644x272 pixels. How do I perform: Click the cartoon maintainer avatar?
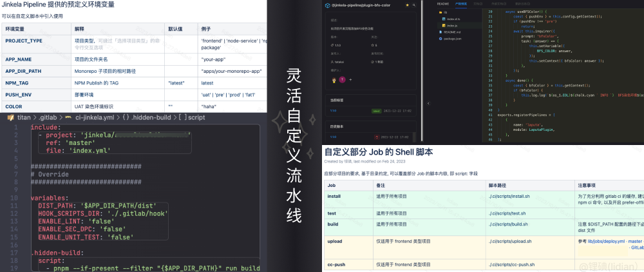(x=334, y=80)
